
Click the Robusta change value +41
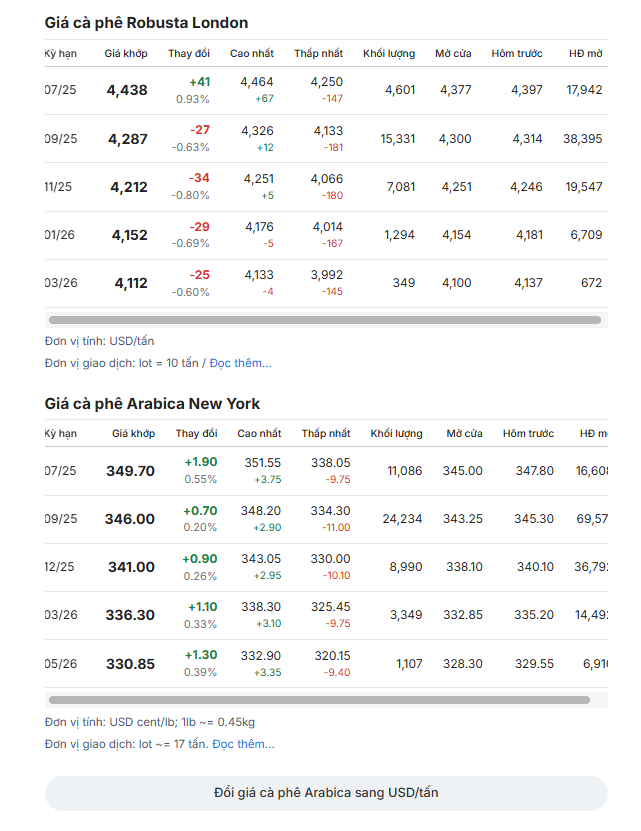tap(200, 82)
